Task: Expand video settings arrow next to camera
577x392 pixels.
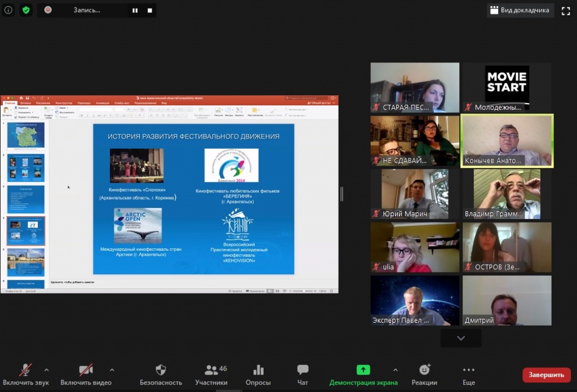Action: point(112,370)
